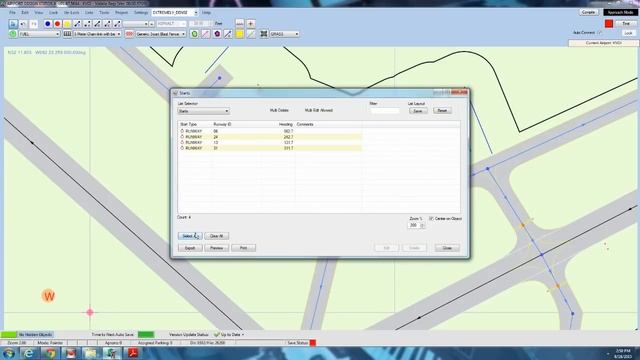Open Google Chrome from the taskbar
Screen dimensions: 640x360
pos(50,353)
